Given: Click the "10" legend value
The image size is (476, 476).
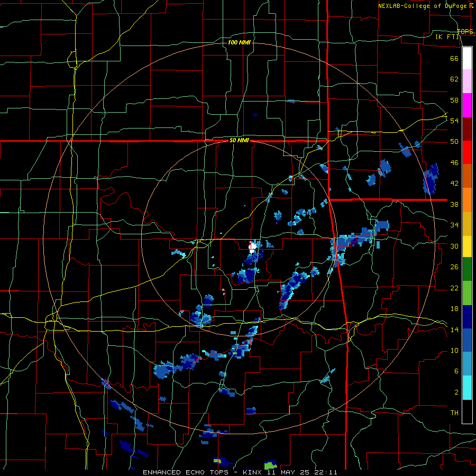Looking at the screenshot, I should pos(454,350).
